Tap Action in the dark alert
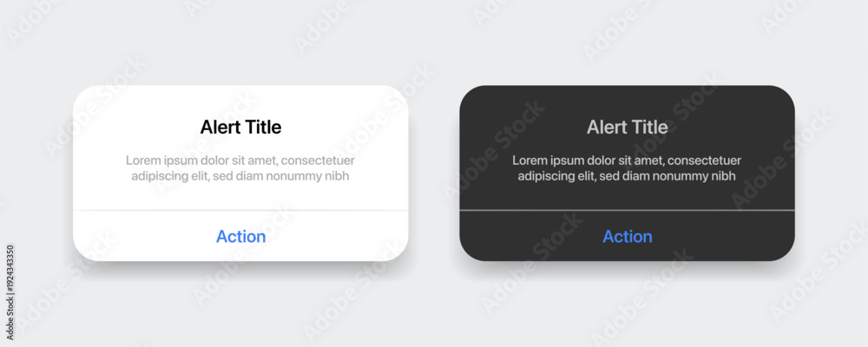The height and width of the screenshot is (347, 868). click(x=628, y=236)
